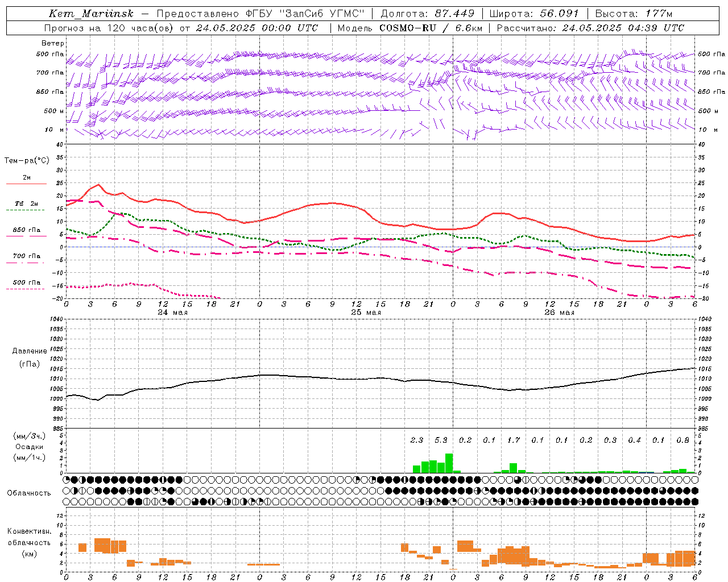
Task: Click the 5.3 precipitation total
Action: pyautogui.click(x=441, y=440)
